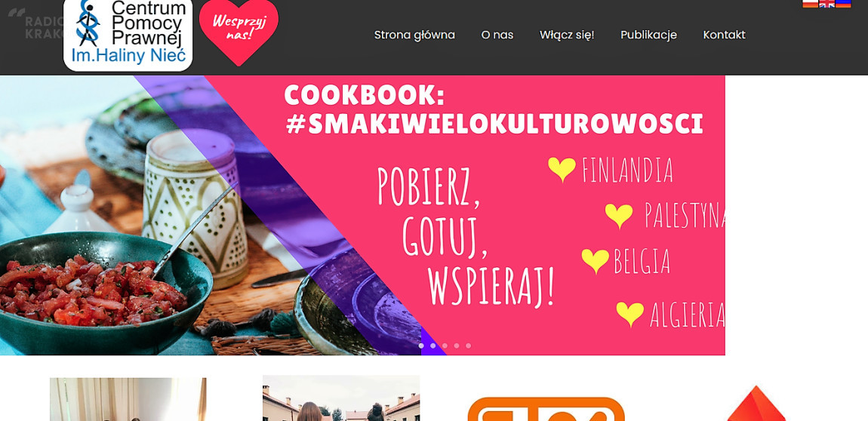Select the first slider pagination dot
Screen dimensions: 868x421
(421, 346)
